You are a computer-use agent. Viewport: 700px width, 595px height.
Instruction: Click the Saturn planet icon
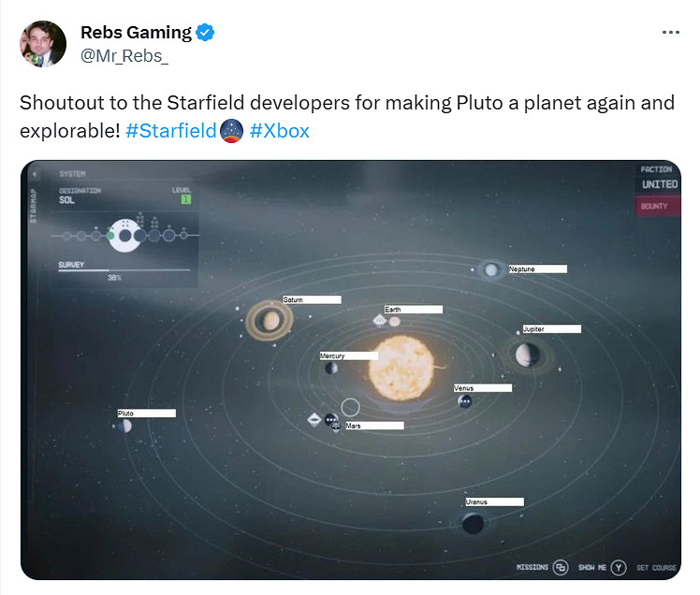[x=269, y=322]
